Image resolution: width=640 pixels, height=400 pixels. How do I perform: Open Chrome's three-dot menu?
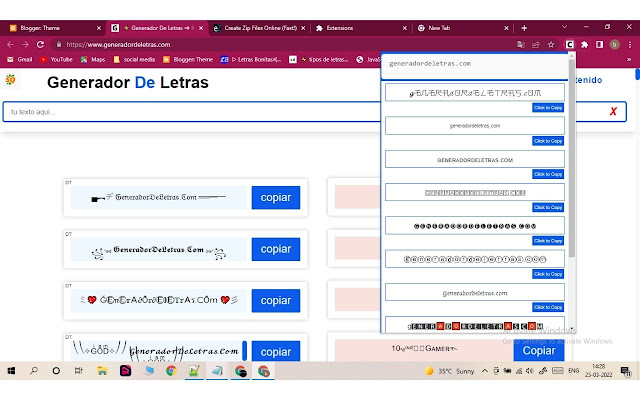click(630, 44)
